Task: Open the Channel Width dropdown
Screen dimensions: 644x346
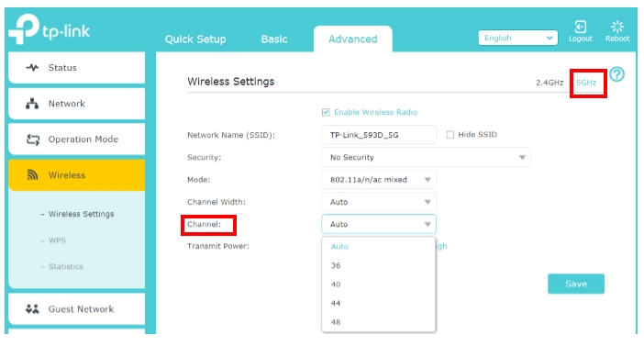Action: coord(379,202)
